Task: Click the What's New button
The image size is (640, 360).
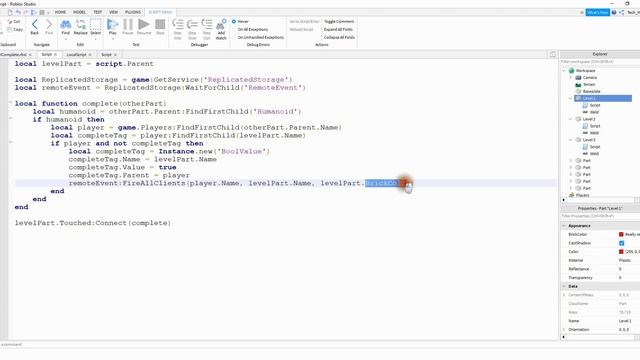Action: point(598,13)
